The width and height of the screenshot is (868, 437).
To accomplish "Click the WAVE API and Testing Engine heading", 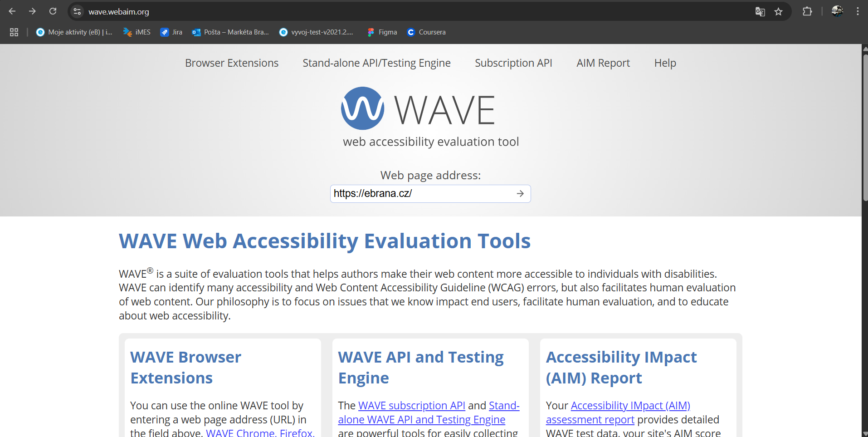I will pyautogui.click(x=421, y=368).
